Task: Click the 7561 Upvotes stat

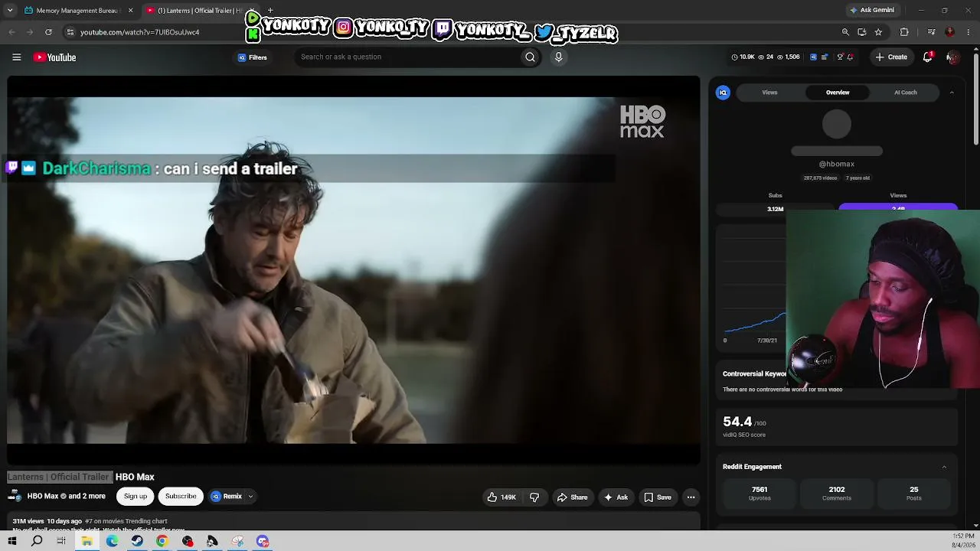Action: (x=759, y=493)
